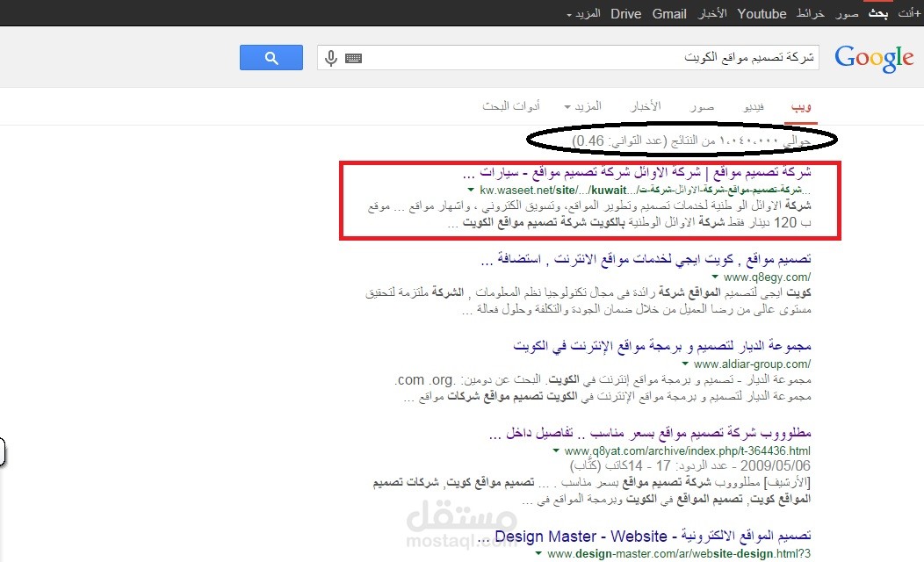Open مطلوووب شركة تصميم result link
Viewport: 924px width, 562px height.
pos(651,433)
